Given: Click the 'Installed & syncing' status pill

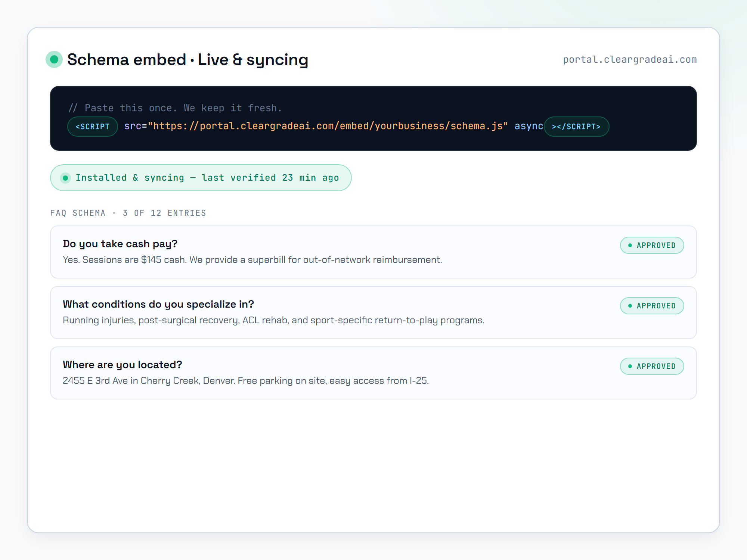Looking at the screenshot, I should point(201,178).
